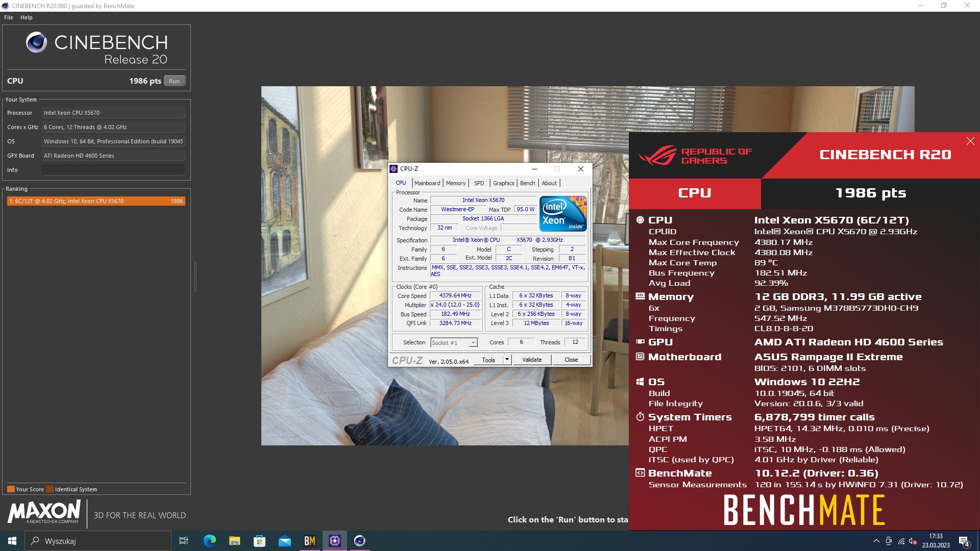Click the Bus Speed value 182.49 MHz
Viewport: 980px width, 551px height.
click(455, 314)
